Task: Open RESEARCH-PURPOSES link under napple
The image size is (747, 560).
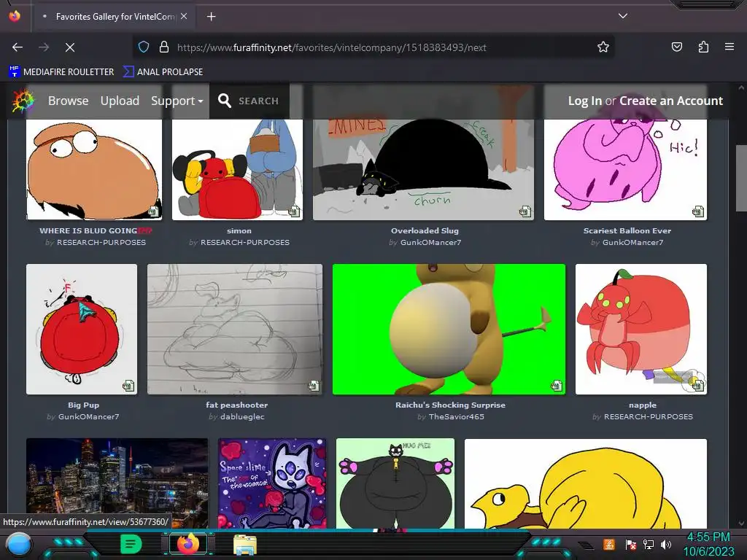Action: click(x=649, y=416)
